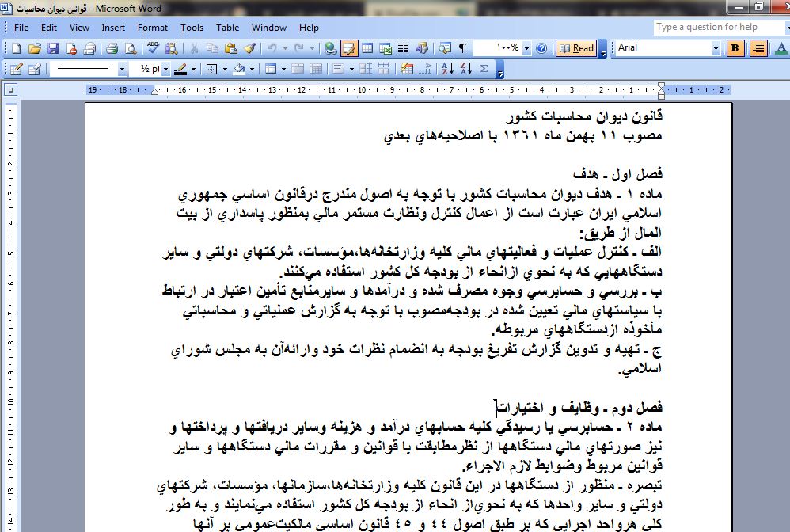Expand the Arial font name dropdown
This screenshot has height=532, width=790.
tap(716, 48)
